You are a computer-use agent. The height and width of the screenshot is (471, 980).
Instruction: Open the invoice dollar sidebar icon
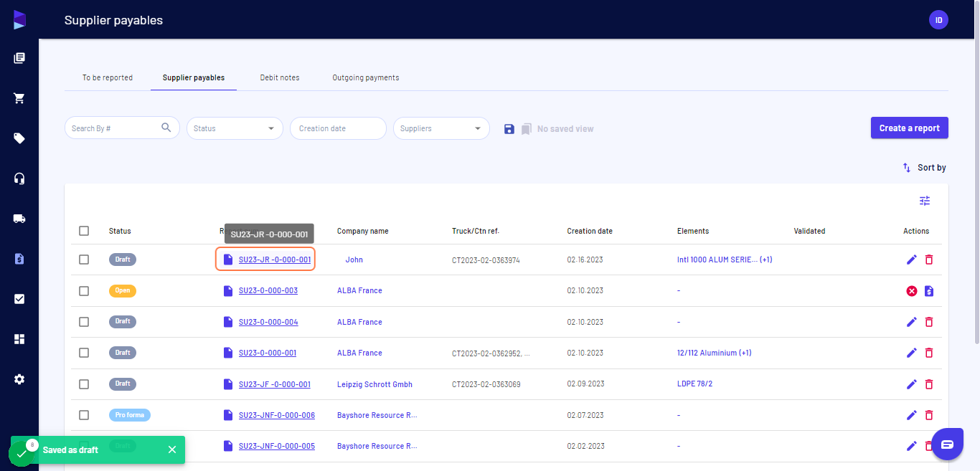click(x=19, y=259)
